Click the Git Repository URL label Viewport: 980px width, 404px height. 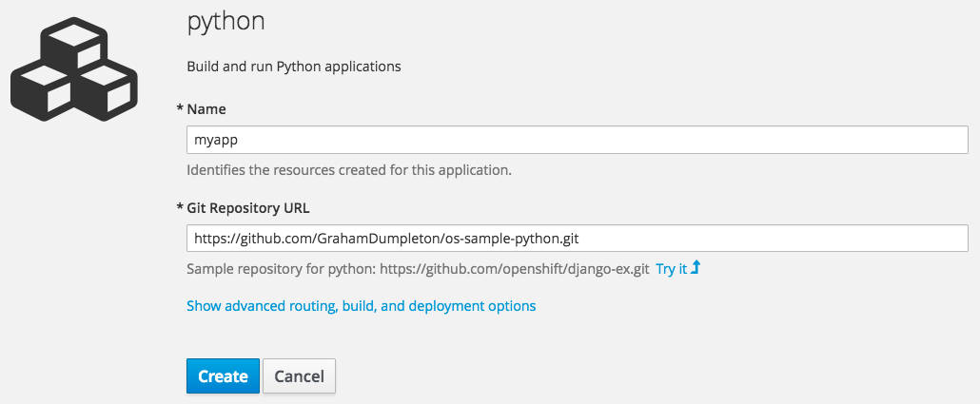248,208
